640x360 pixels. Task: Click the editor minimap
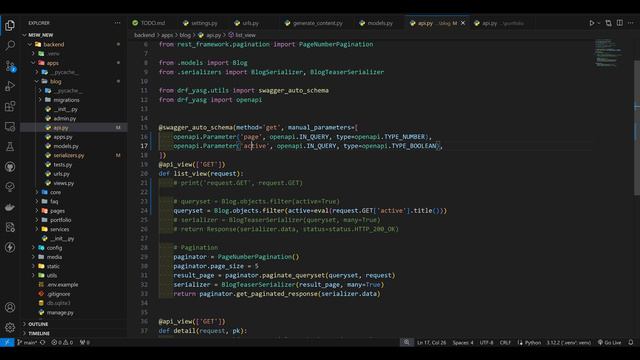(609, 53)
